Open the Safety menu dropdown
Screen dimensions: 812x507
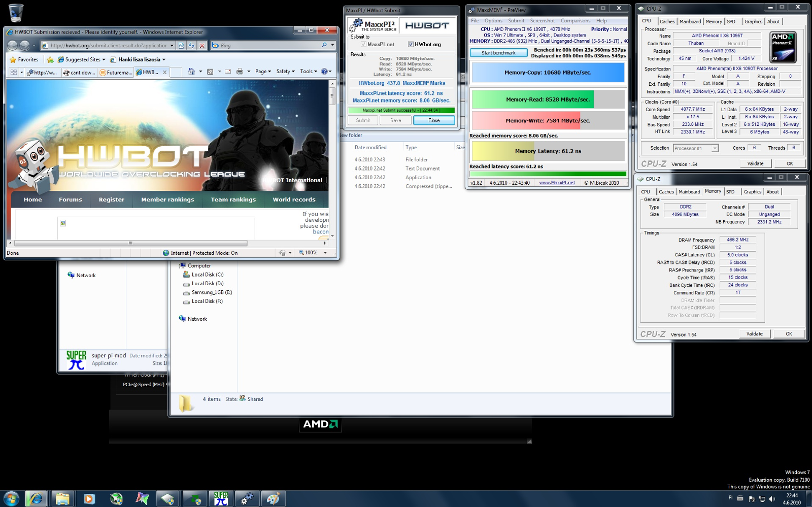pyautogui.click(x=285, y=72)
